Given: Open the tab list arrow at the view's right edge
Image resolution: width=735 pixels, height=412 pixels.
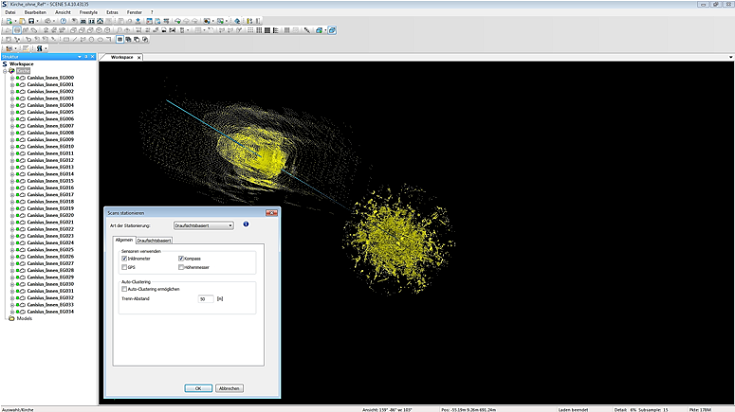Looking at the screenshot, I should (x=730, y=57).
